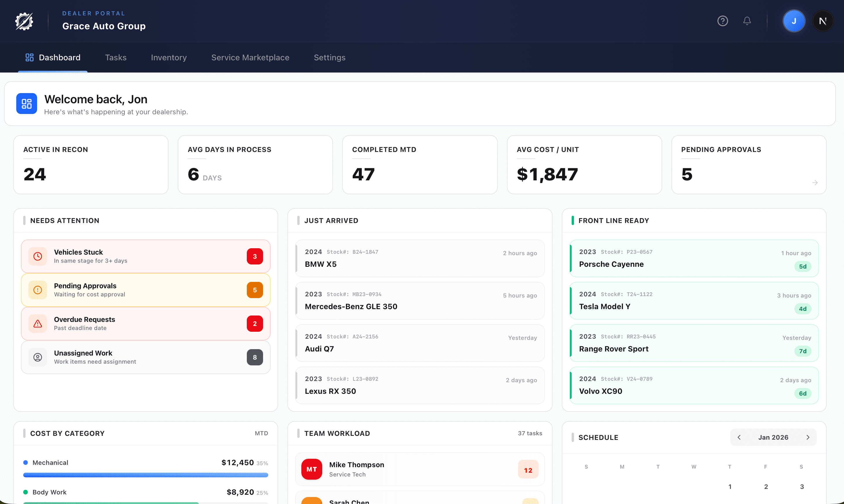Click the clock icon on Vehicles Stuck
This screenshot has width=844, height=504.
coord(38,256)
